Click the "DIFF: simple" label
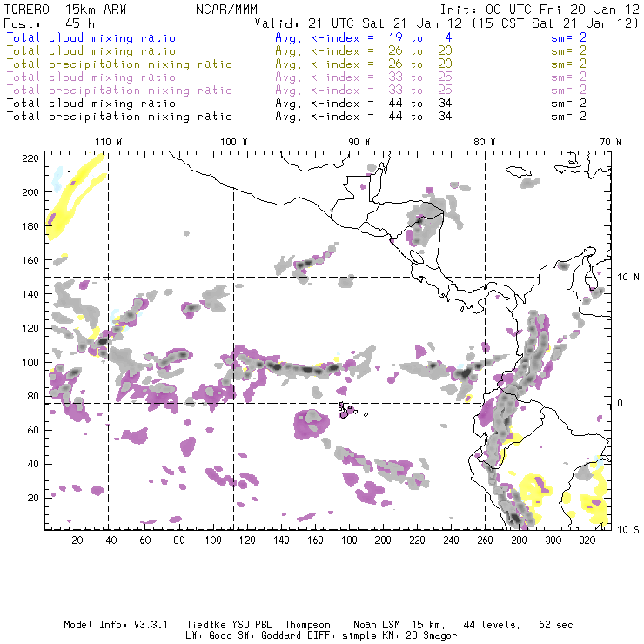This screenshot has height=644, width=644. pyautogui.click(x=339, y=636)
